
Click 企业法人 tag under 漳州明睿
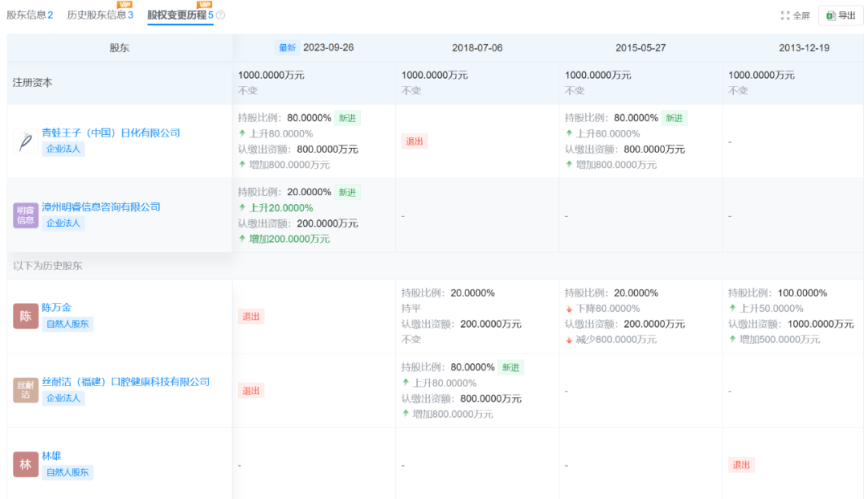click(63, 223)
